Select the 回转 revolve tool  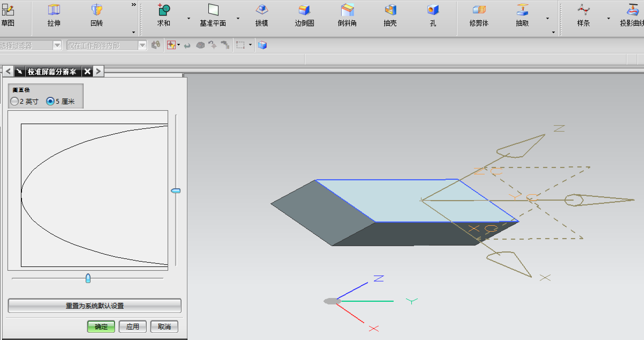(x=97, y=15)
